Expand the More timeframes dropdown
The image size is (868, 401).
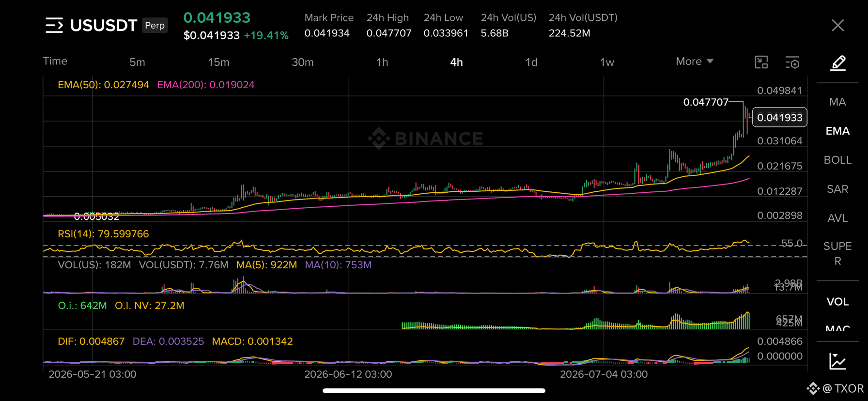pyautogui.click(x=695, y=62)
